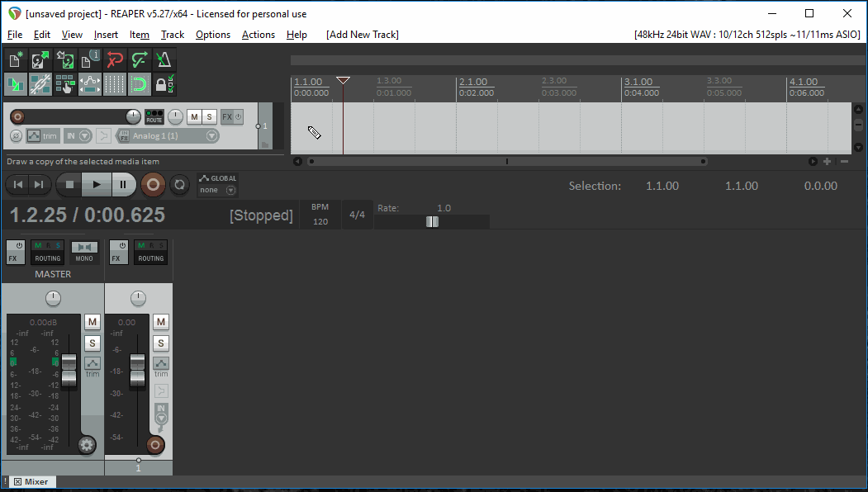Create a new project with the toolbar icon
Viewport: 868px width, 492px height.
[x=16, y=59]
